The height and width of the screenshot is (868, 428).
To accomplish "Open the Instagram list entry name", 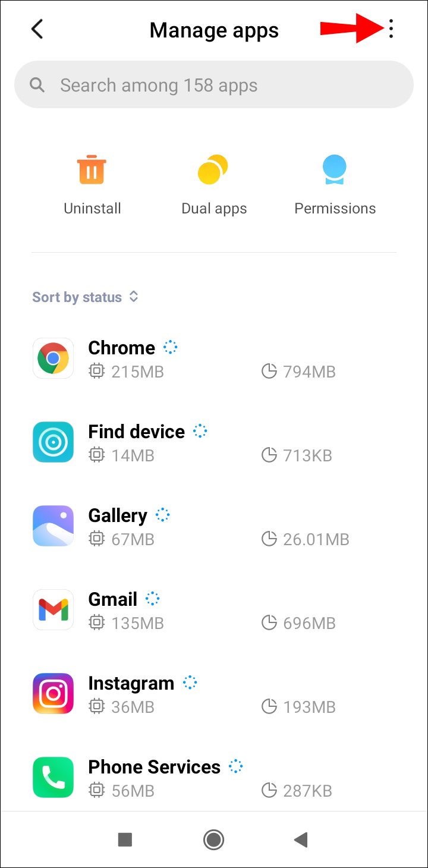I will click(131, 684).
